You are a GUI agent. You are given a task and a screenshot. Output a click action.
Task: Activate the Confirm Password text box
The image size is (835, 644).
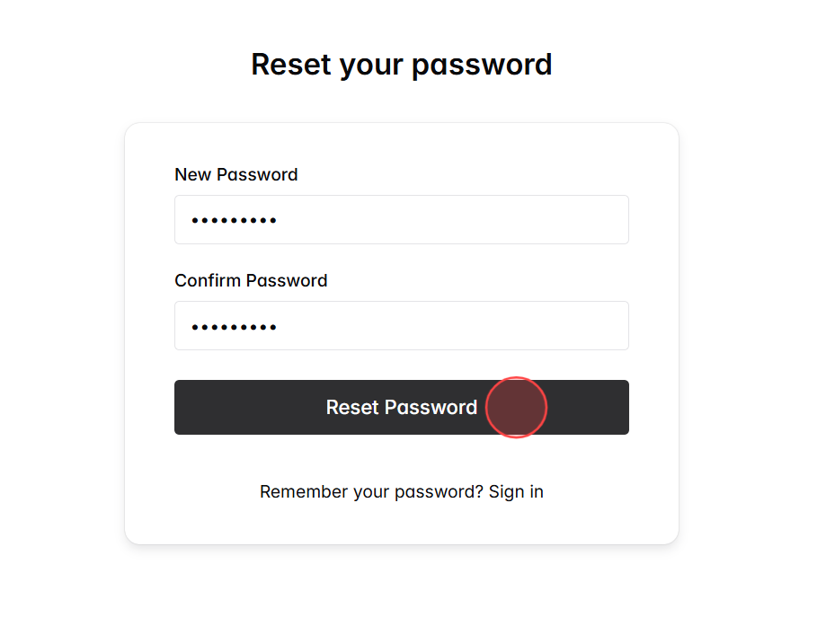tap(401, 325)
